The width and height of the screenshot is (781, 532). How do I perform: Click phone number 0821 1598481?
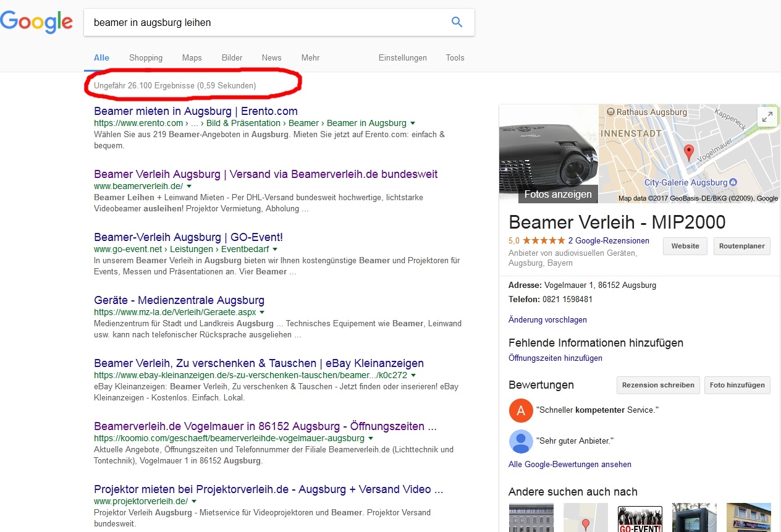pyautogui.click(x=567, y=299)
